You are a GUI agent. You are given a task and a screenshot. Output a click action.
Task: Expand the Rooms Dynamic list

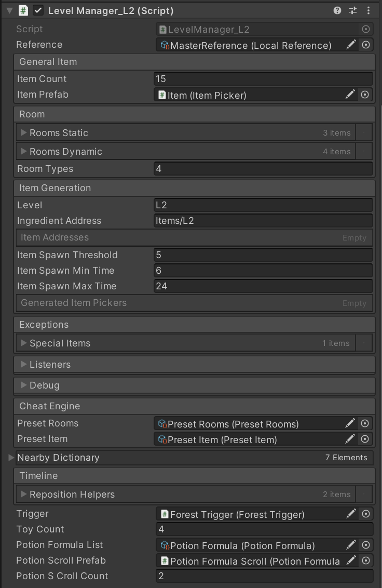click(24, 152)
